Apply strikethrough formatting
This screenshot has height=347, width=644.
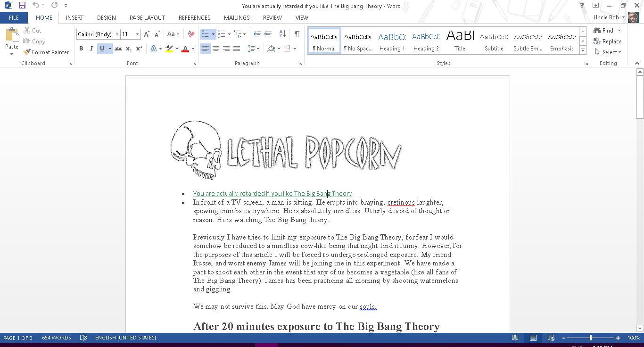(x=118, y=49)
